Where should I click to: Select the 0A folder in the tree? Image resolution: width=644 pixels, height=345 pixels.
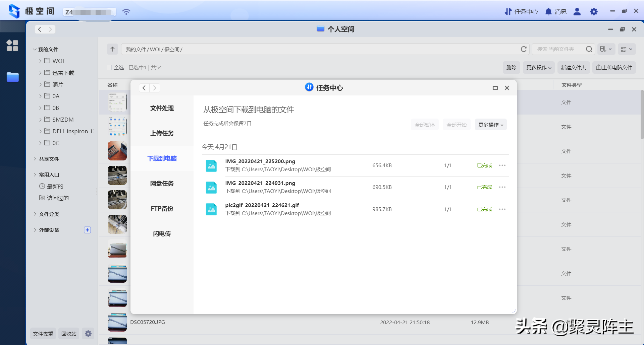(x=56, y=96)
